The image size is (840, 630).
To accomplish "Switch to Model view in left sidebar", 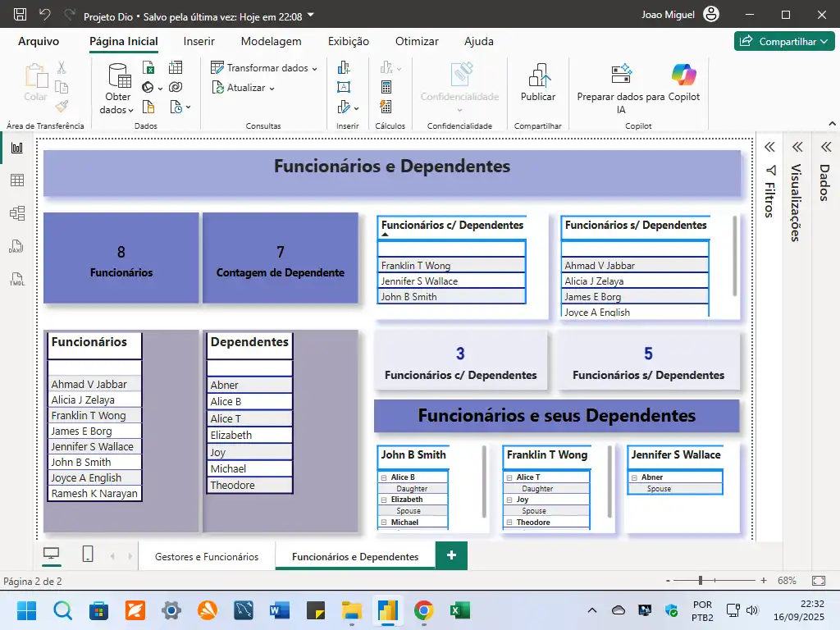I will coord(17,213).
